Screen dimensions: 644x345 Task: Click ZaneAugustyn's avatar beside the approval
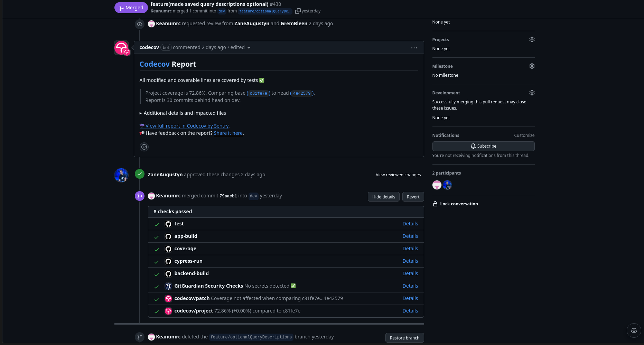(x=121, y=175)
